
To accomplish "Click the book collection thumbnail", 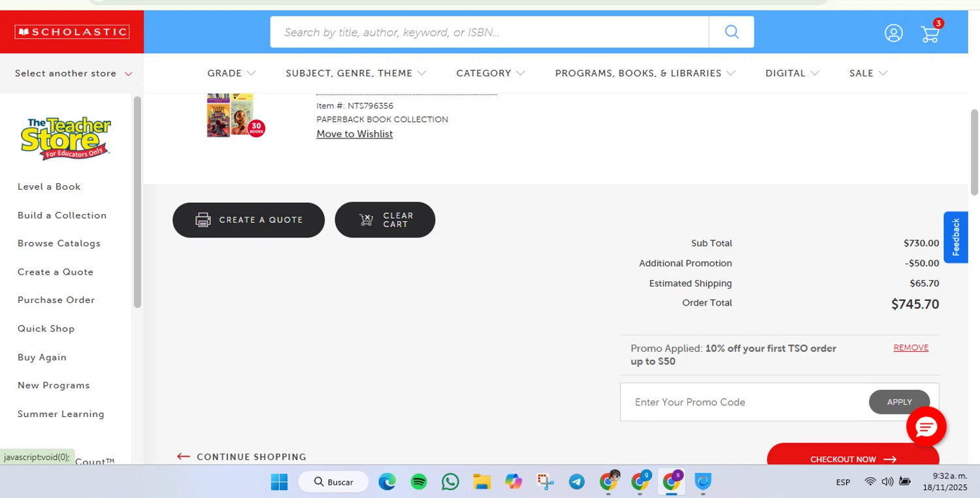I will 236,116.
